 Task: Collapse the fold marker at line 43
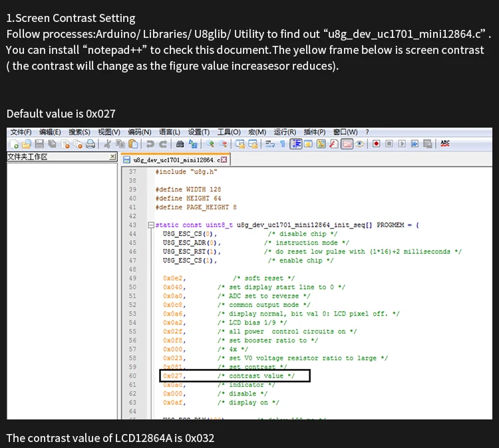[151, 225]
